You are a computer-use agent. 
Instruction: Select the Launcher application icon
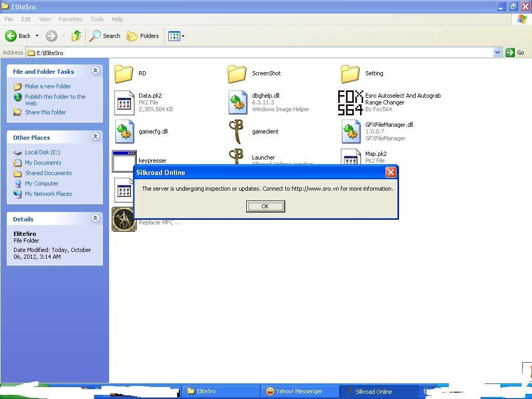pyautogui.click(x=236, y=157)
